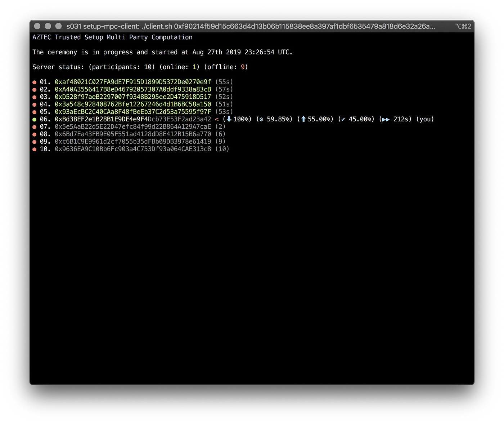The width and height of the screenshot is (504, 424).
Task: Click the row number '06.'
Action: coord(45,119)
